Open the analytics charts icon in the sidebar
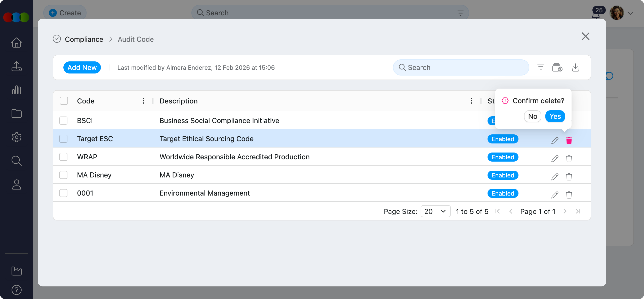Image resolution: width=644 pixels, height=299 pixels. (x=16, y=90)
